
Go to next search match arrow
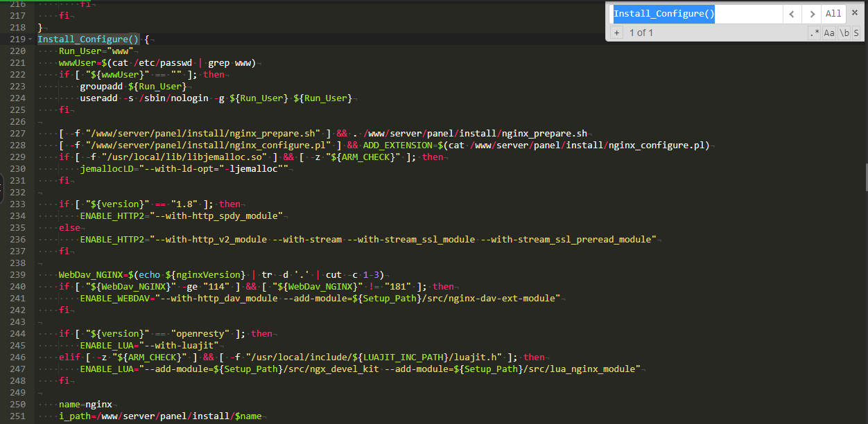812,13
